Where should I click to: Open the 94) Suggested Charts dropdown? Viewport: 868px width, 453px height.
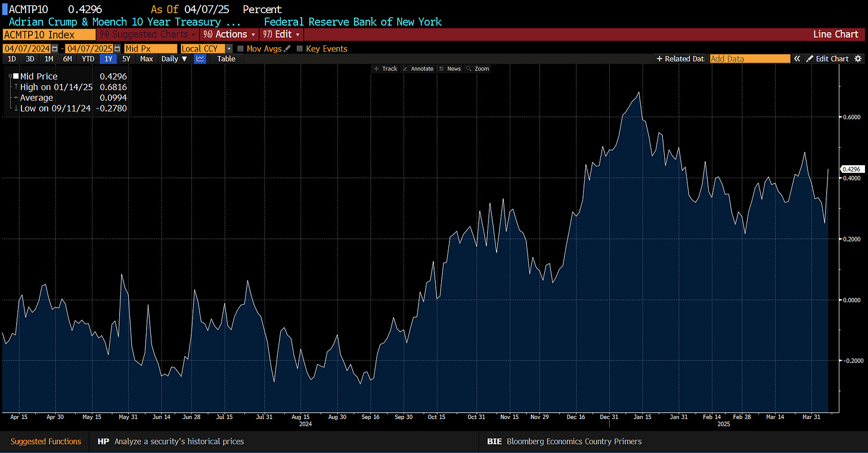[147, 35]
